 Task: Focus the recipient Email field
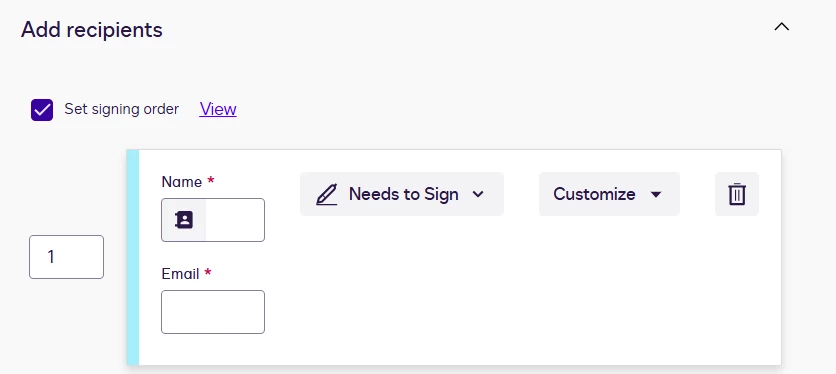213,312
